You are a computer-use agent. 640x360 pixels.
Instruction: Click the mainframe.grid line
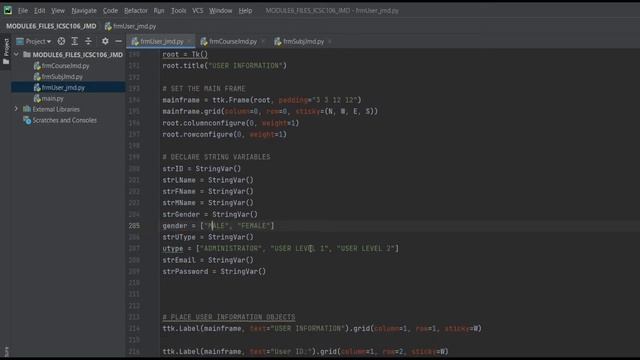tap(270, 111)
